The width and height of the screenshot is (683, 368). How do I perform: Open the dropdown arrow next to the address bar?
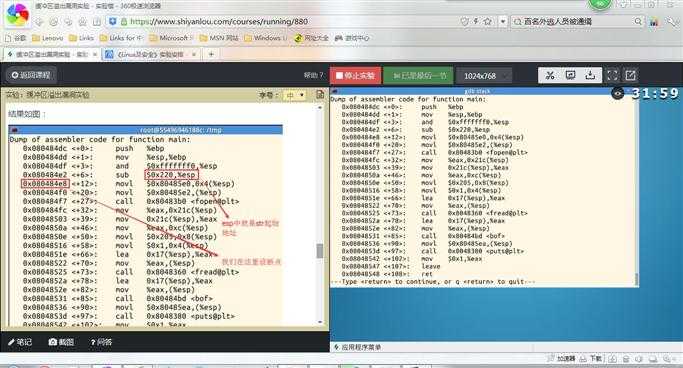[503, 21]
